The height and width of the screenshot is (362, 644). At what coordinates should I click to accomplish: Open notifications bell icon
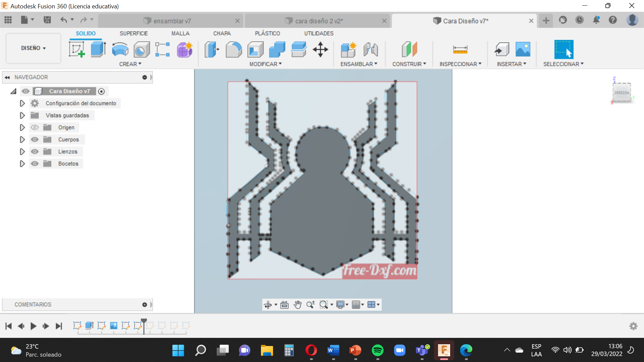tap(596, 20)
